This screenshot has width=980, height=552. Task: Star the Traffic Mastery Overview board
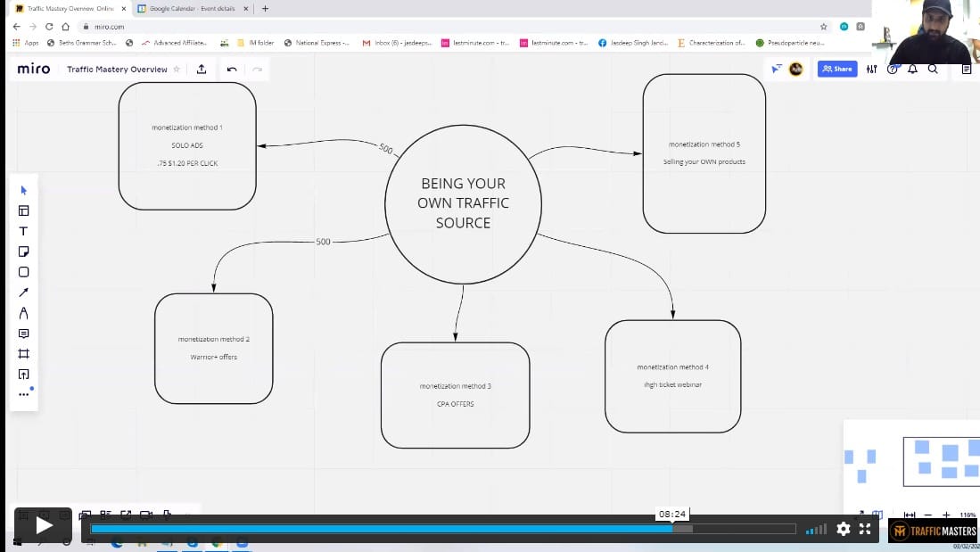(x=177, y=70)
